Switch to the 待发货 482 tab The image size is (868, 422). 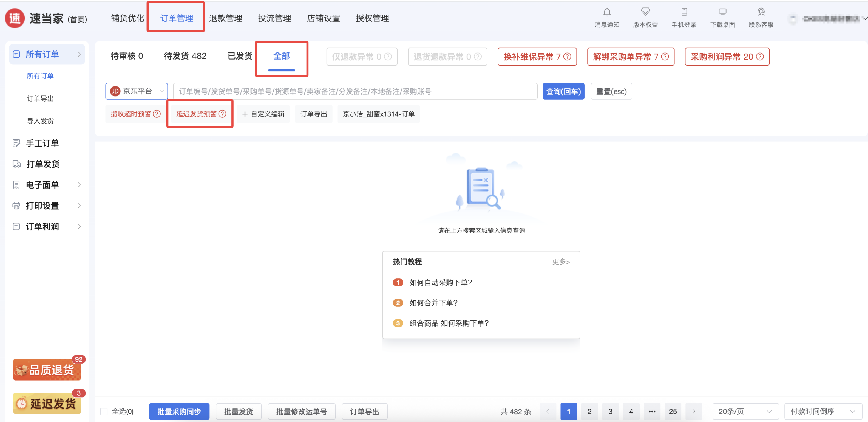pyautogui.click(x=185, y=56)
